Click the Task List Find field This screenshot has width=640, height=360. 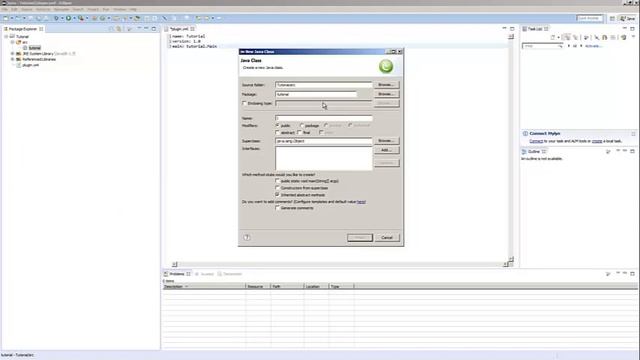click(x=542, y=46)
